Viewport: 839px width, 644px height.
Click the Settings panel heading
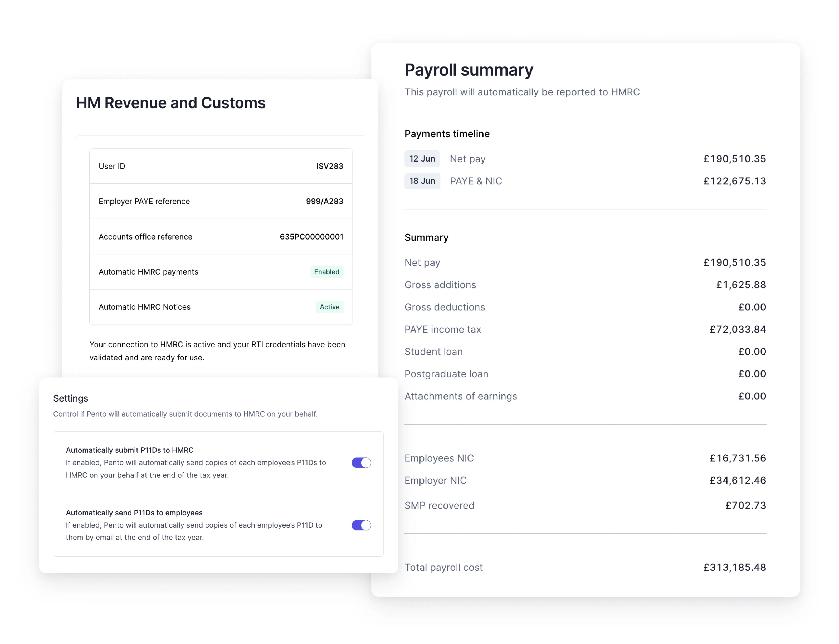pos(71,398)
